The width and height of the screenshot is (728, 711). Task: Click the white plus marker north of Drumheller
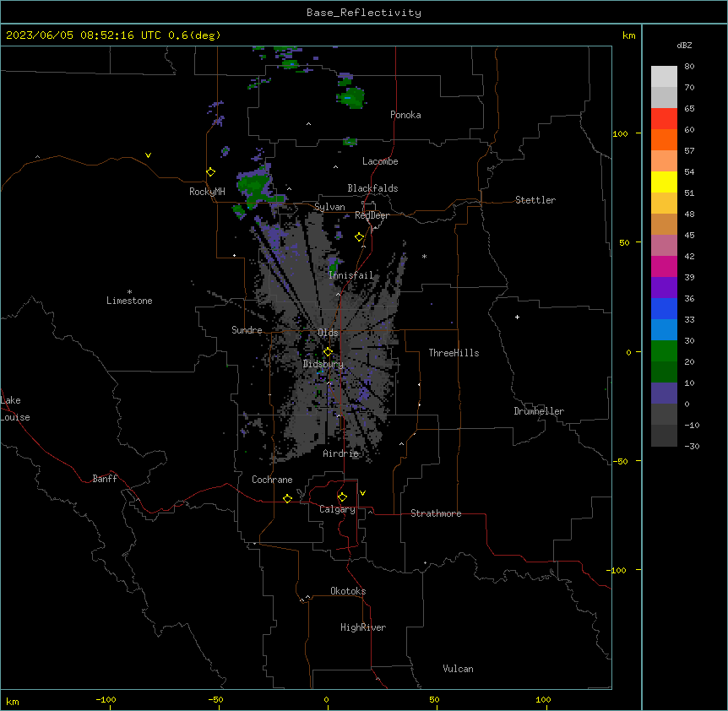(x=517, y=317)
